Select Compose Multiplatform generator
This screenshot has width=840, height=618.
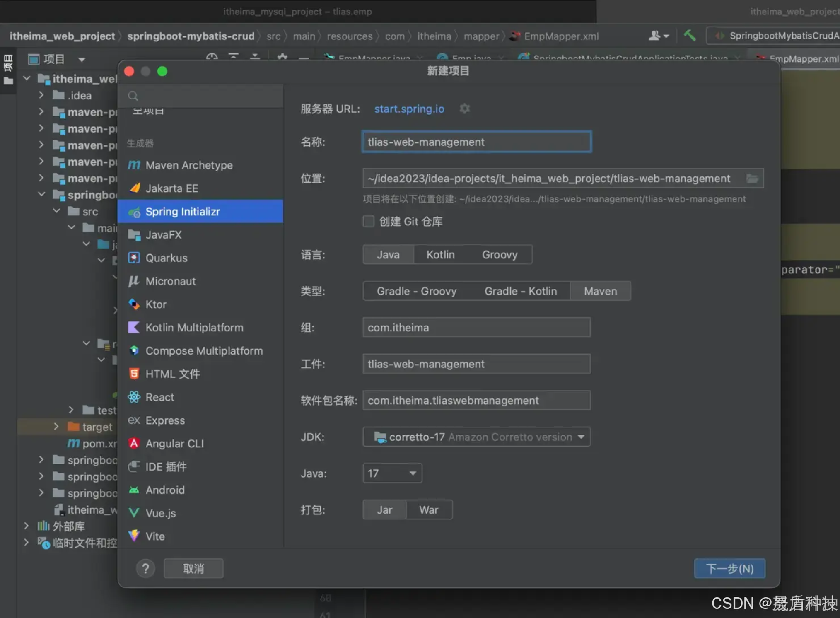tap(200, 350)
